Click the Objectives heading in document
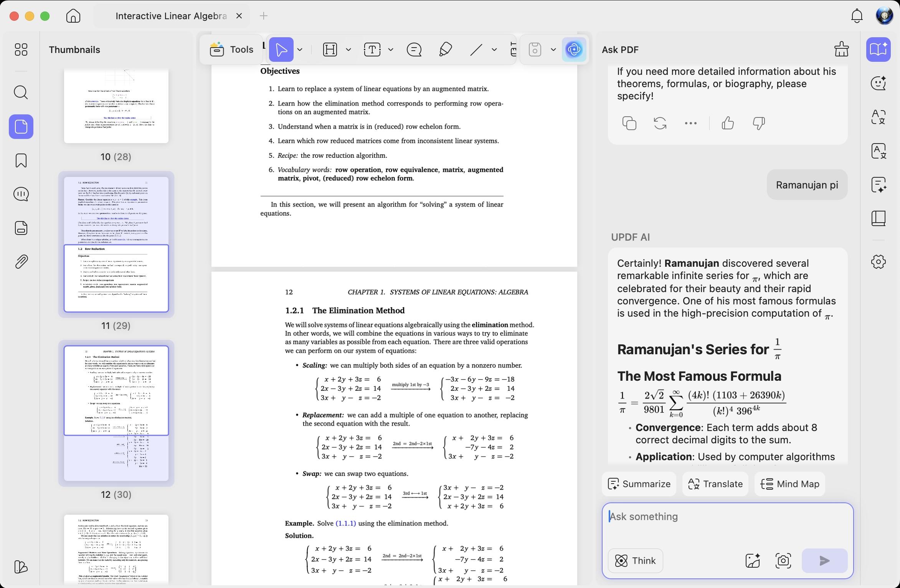This screenshot has width=900, height=588. (280, 71)
